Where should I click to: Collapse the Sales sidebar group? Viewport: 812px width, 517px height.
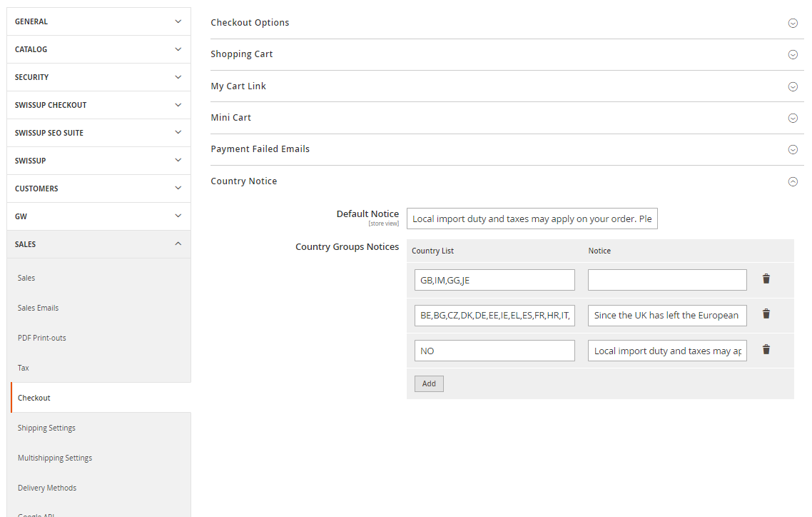pyautogui.click(x=98, y=244)
